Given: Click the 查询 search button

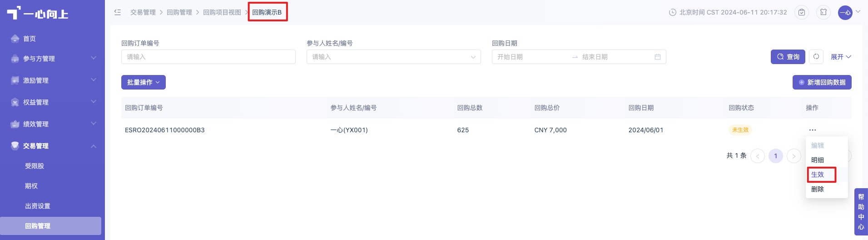Looking at the screenshot, I should click(x=788, y=57).
